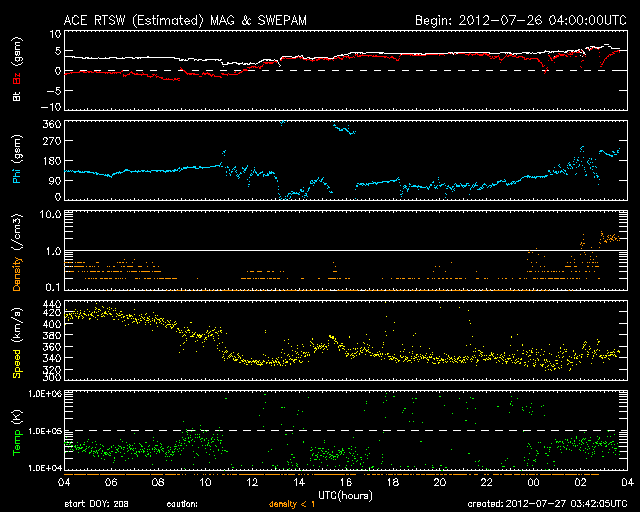Click the '420' tick on the Speed axis
Screen dimensions: 640x512
(52, 313)
